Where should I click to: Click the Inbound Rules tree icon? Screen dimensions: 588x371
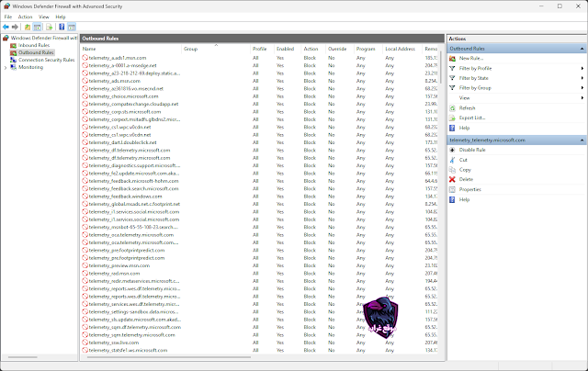14,45
